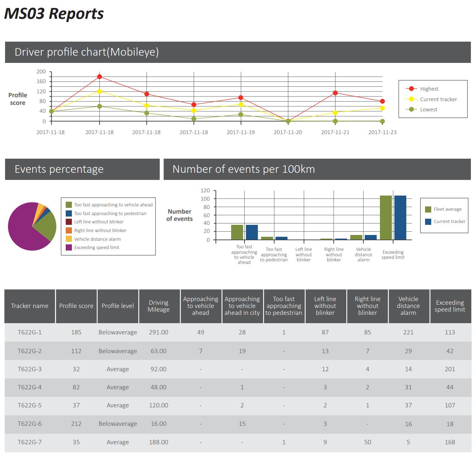Click profile score 212 for T622G-6
The width and height of the screenshot is (476, 458).
coord(76,424)
